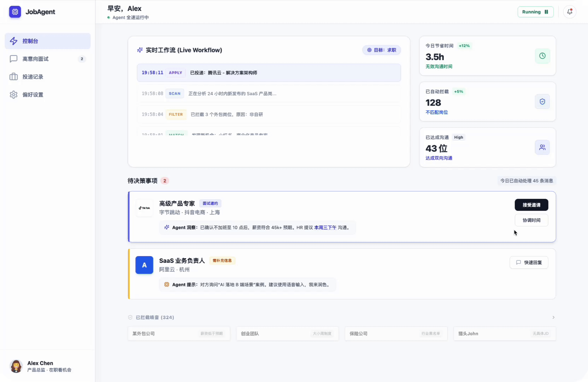
Task: Click the 协调时间 button
Action: [x=531, y=220]
